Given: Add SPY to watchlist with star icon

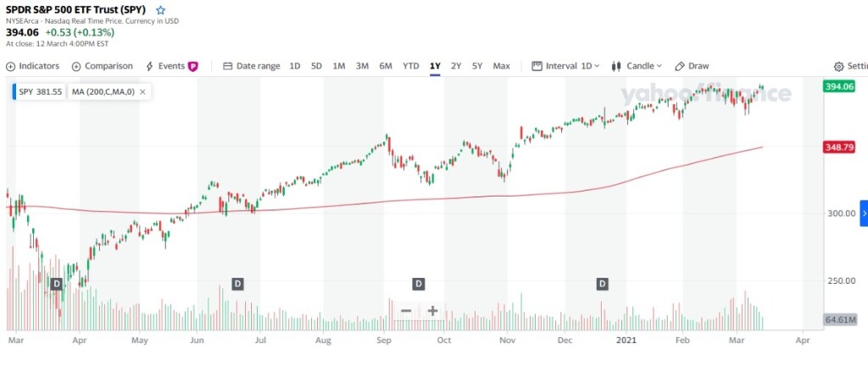Looking at the screenshot, I should pyautogui.click(x=161, y=9).
